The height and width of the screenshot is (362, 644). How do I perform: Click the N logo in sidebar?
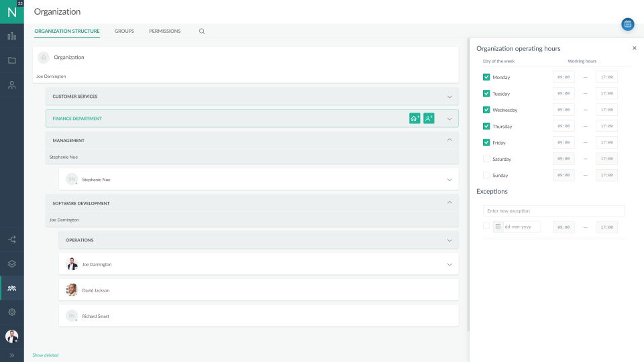click(12, 12)
